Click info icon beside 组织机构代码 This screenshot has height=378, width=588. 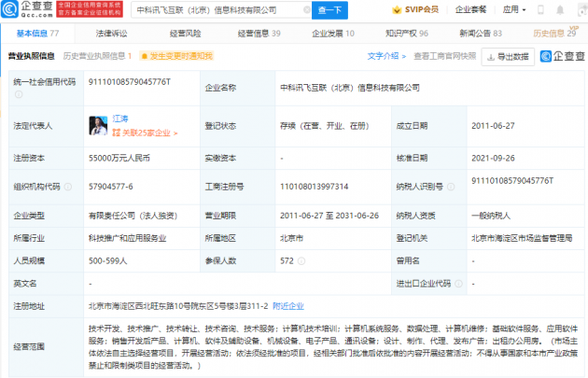(68, 187)
